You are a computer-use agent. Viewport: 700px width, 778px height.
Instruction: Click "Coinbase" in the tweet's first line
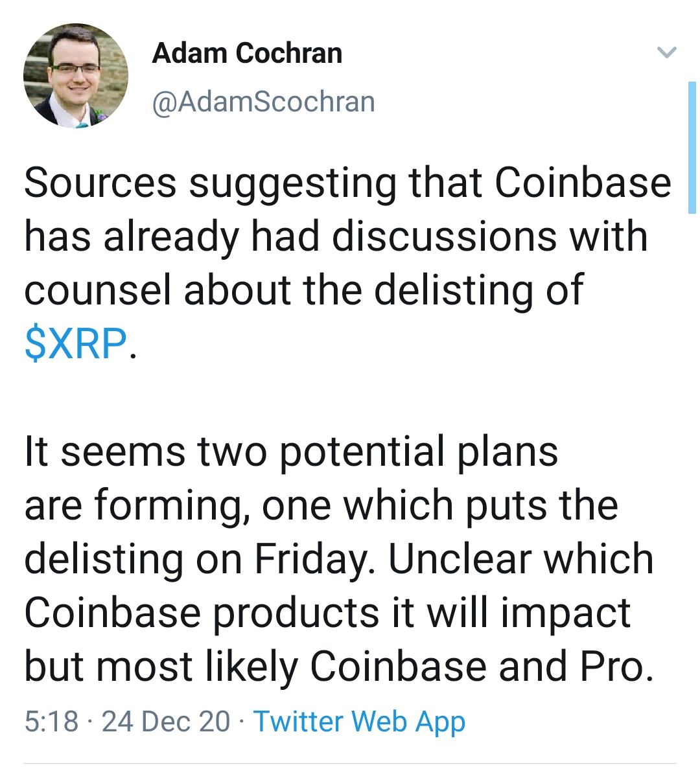583,183
